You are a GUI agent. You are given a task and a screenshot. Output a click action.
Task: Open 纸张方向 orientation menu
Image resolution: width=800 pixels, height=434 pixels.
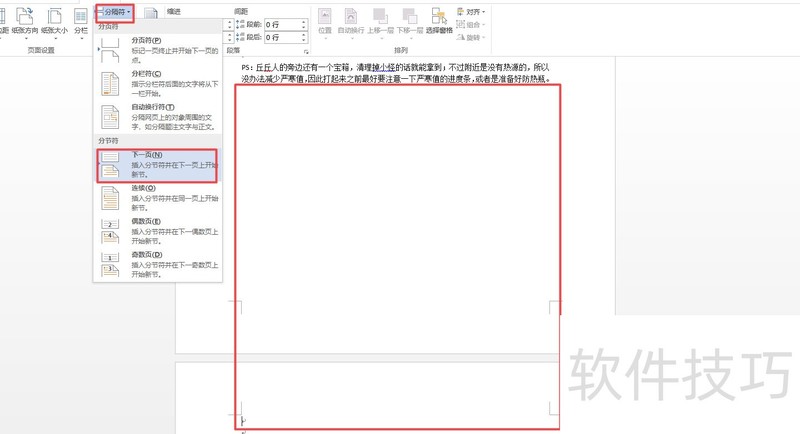click(x=24, y=22)
